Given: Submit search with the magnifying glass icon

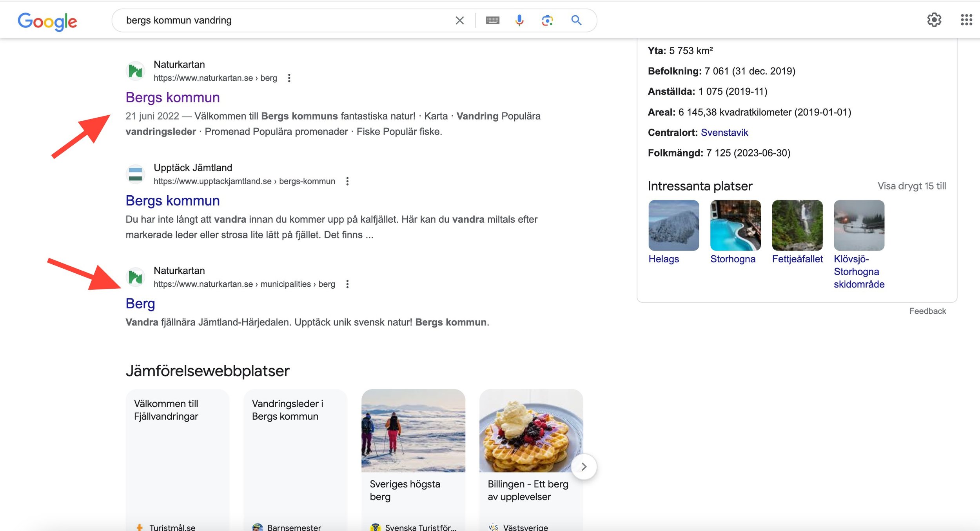Looking at the screenshot, I should (x=576, y=20).
